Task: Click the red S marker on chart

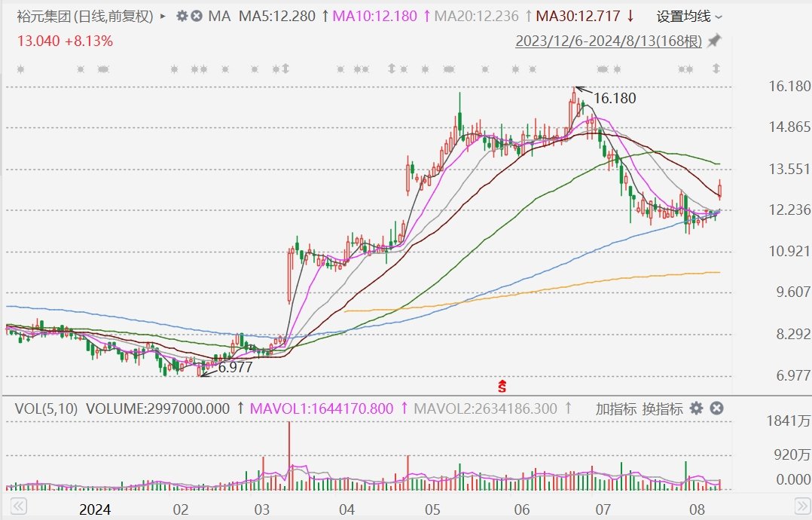Action: tap(502, 387)
